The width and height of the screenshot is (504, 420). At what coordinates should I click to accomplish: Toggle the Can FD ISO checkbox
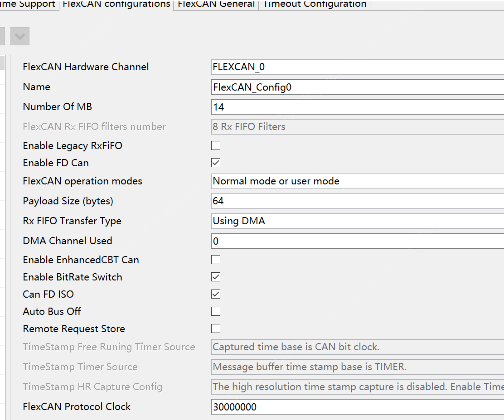pyautogui.click(x=216, y=294)
